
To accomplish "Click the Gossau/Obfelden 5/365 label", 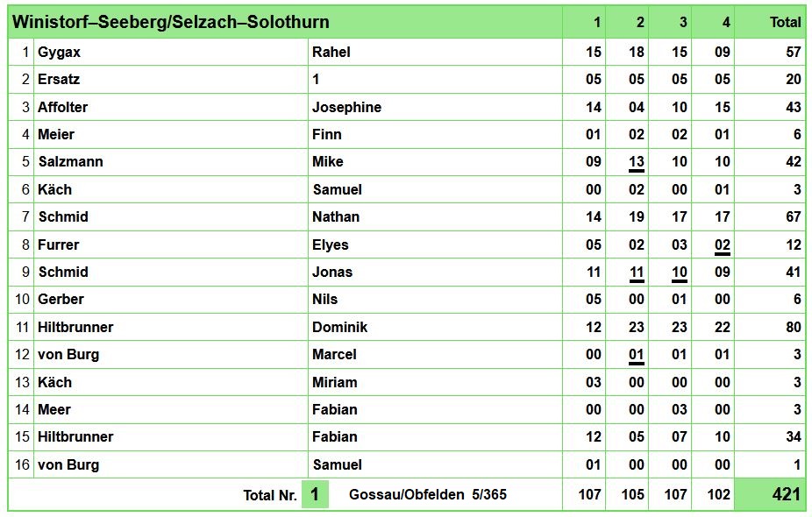I will (428, 494).
